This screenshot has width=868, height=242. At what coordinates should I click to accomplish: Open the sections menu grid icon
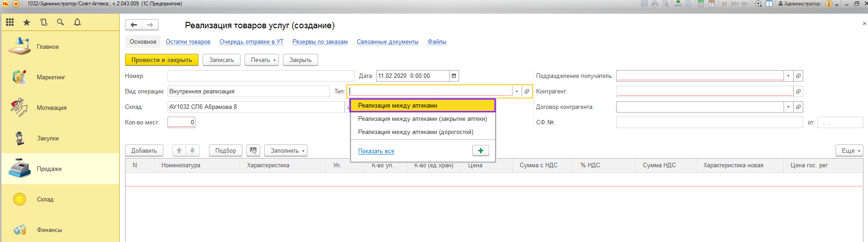coord(10,22)
